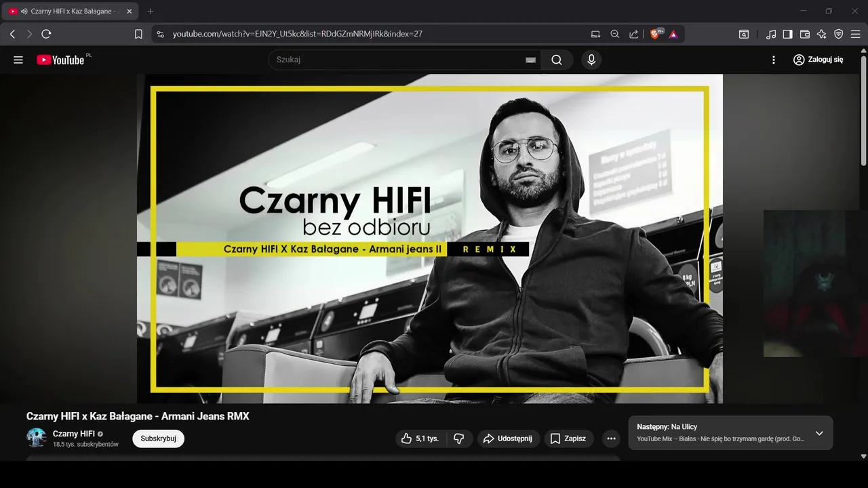The height and width of the screenshot is (488, 868).
Task: Click the video title 'Czarny HIFI x Kaz Bałagane'
Action: click(138, 416)
